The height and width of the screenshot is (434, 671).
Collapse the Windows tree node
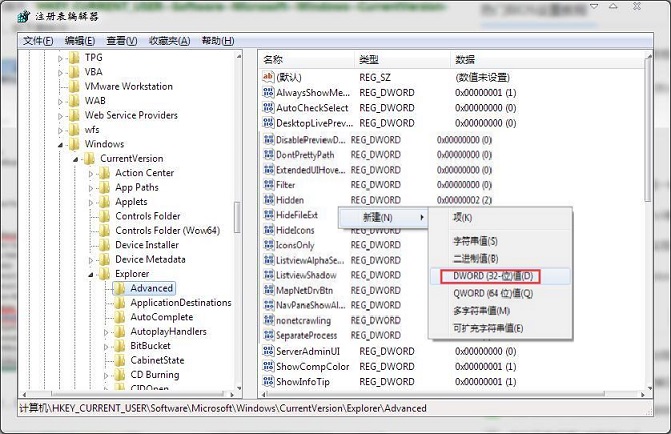click(60, 145)
